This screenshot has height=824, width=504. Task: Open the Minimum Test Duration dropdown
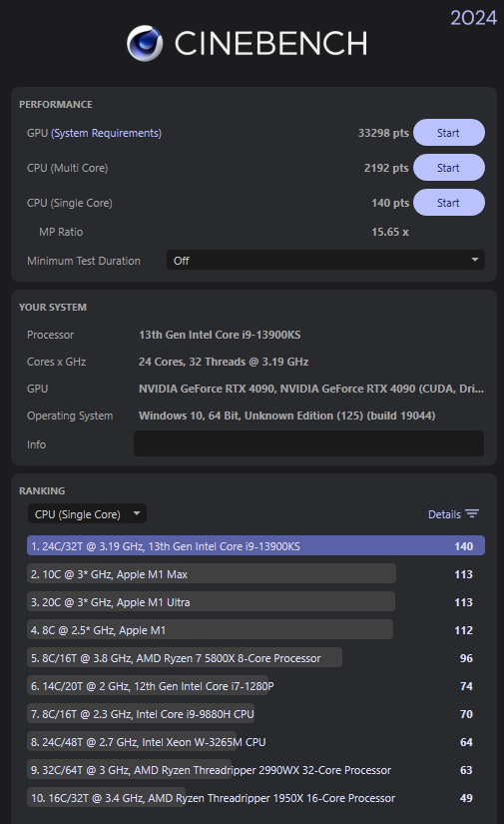[x=325, y=260]
